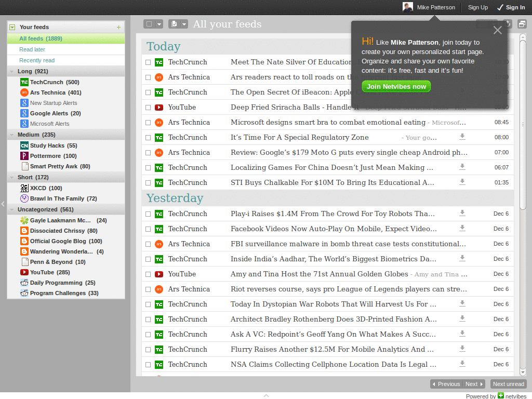Screen dimensions: 532x399
Task: Select the Deep Fried Sriracha Balls checkbox
Action: [148, 108]
